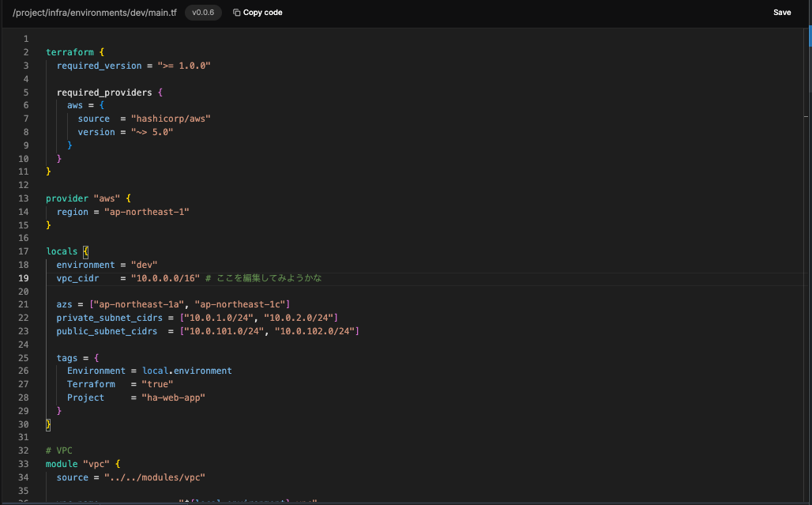Click required_providers on line 5

click(104, 92)
